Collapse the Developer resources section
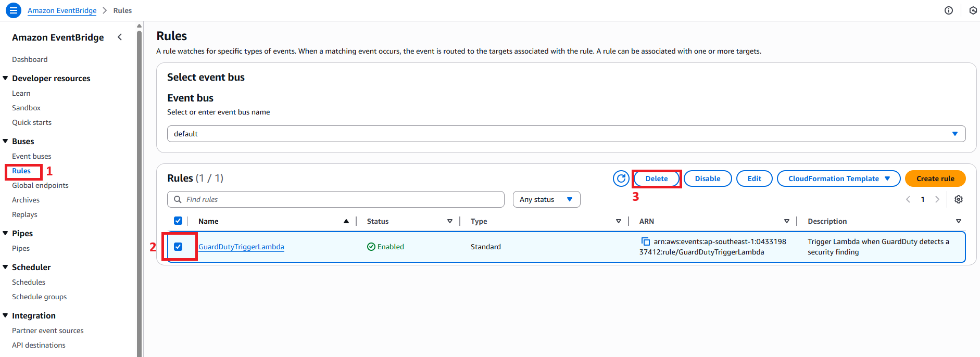The width and height of the screenshot is (980, 357). click(x=5, y=78)
